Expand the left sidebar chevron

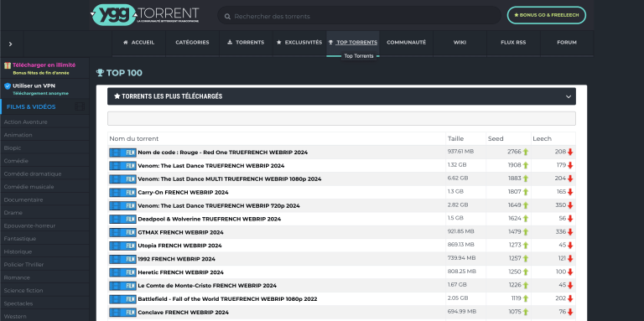coord(11,44)
